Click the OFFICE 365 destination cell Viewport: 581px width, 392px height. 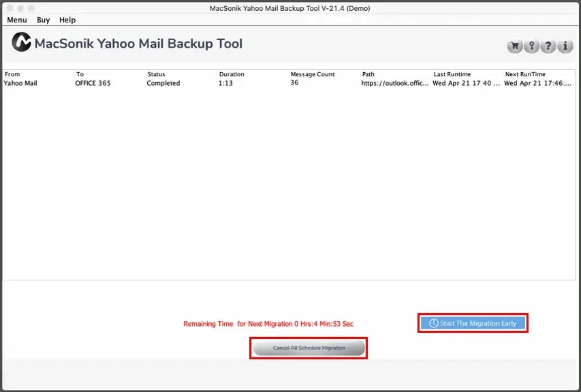93,83
